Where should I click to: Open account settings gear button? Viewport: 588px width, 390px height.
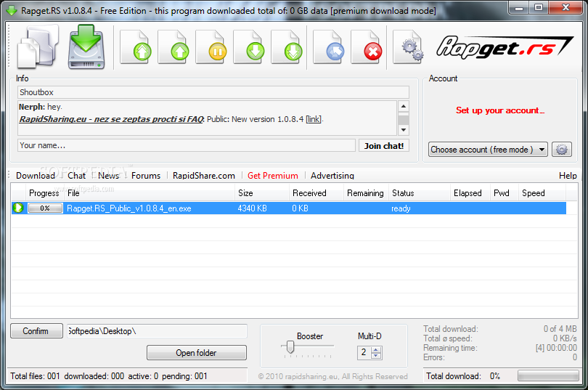[561, 150]
